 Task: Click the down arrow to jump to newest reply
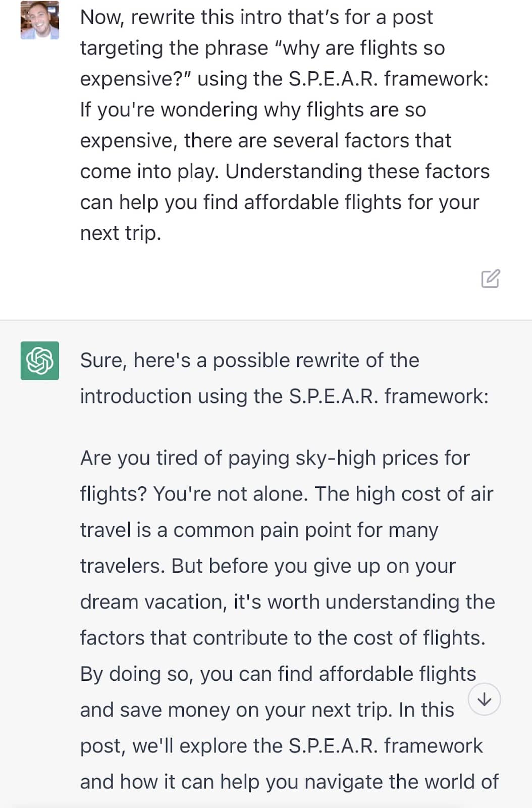[485, 699]
